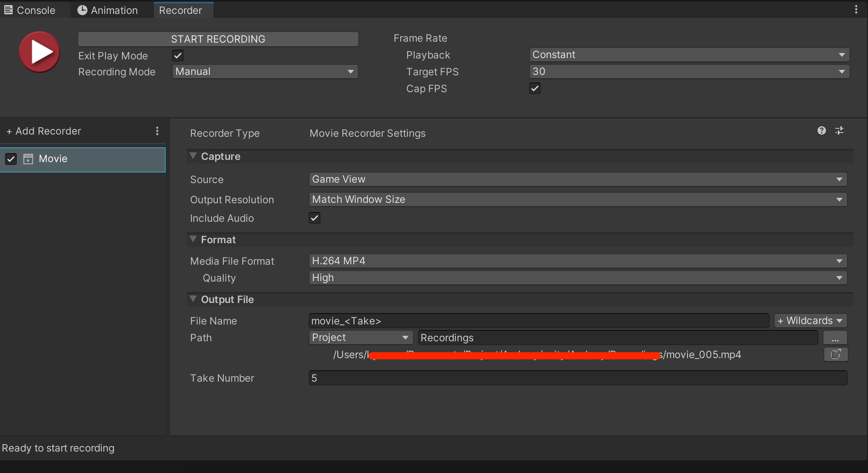Click the preset settings icon beside help
Viewport: 868px width, 473px height.
tap(839, 131)
